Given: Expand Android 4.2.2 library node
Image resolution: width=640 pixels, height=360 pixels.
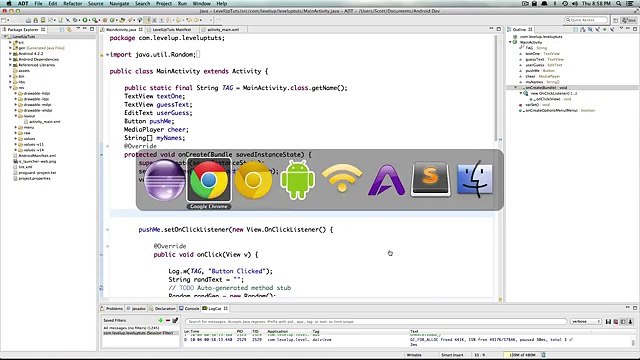Looking at the screenshot, I should pyautogui.click(x=11, y=53).
